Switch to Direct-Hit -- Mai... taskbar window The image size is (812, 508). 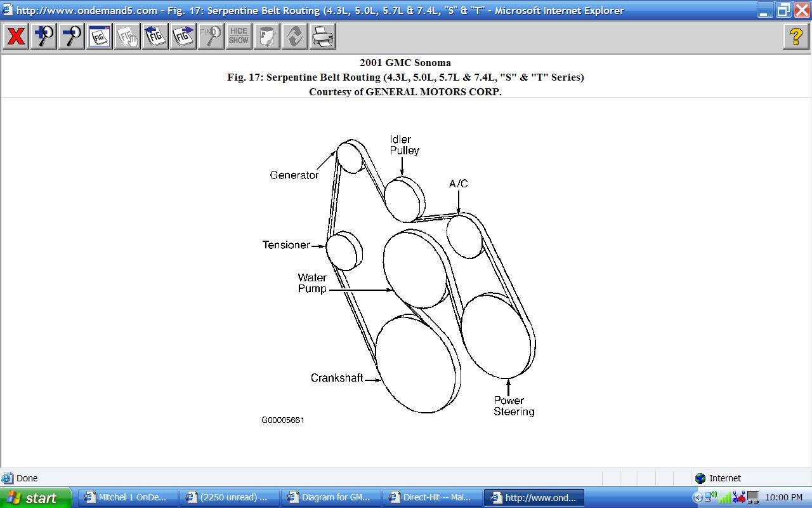point(431,497)
